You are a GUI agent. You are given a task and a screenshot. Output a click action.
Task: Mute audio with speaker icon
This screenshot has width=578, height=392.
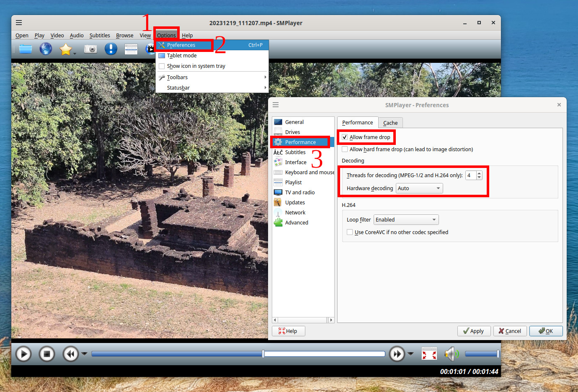tap(451, 354)
